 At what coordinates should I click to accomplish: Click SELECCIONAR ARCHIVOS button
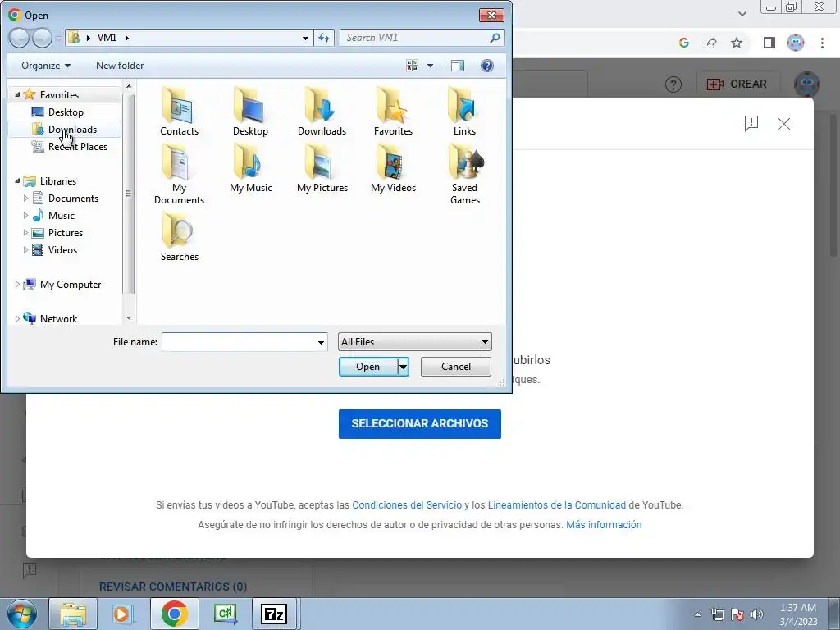click(419, 424)
